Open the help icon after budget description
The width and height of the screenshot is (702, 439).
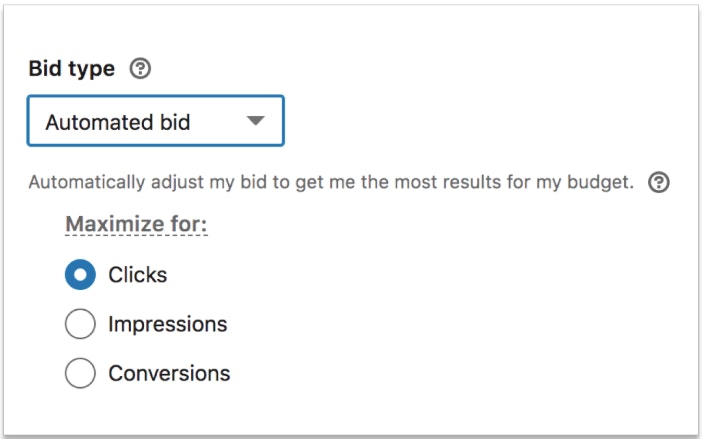point(658,183)
